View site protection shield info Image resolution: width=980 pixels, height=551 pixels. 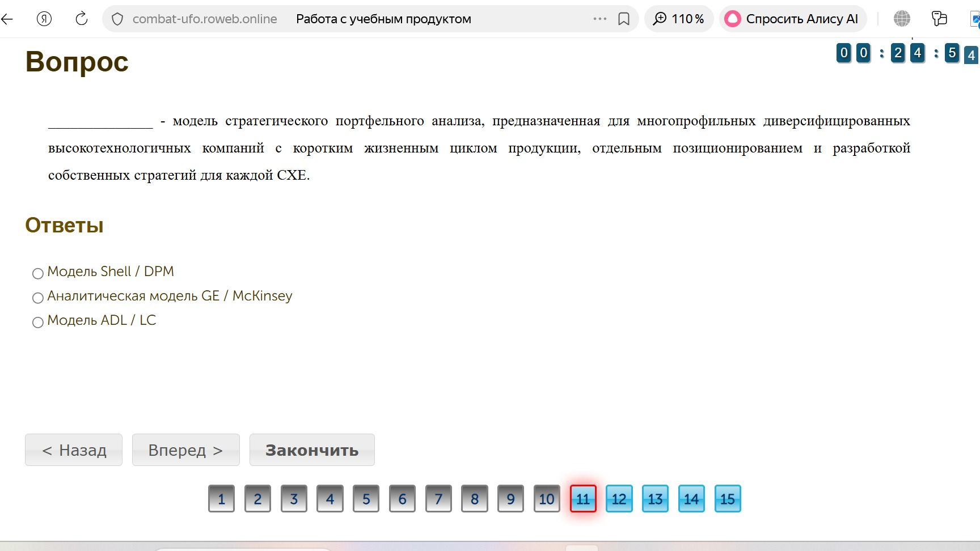(x=117, y=19)
